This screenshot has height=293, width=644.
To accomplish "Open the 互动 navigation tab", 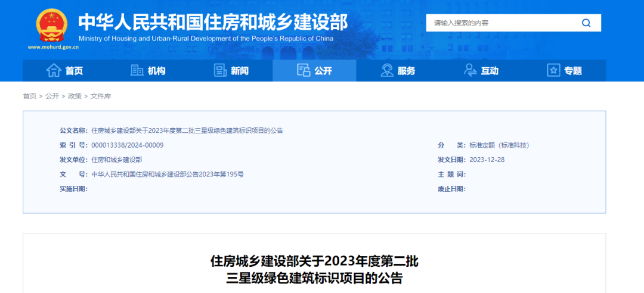I will click(x=481, y=71).
